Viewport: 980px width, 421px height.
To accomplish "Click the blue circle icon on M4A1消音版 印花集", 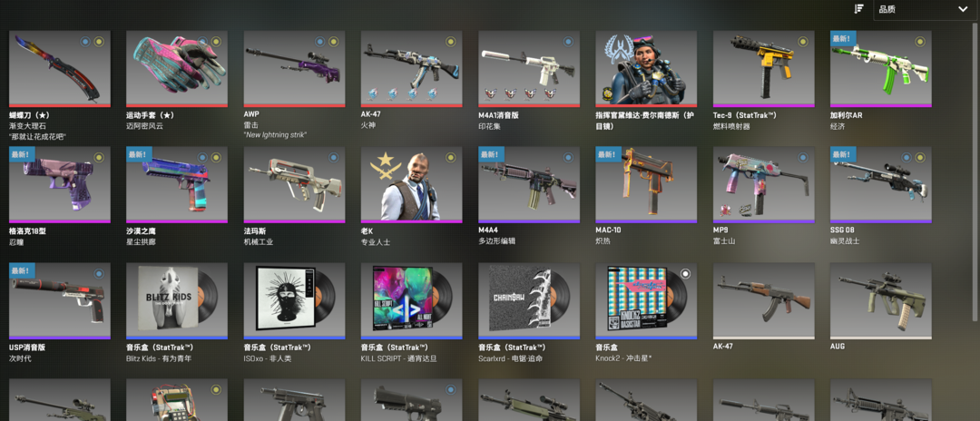I will [567, 42].
